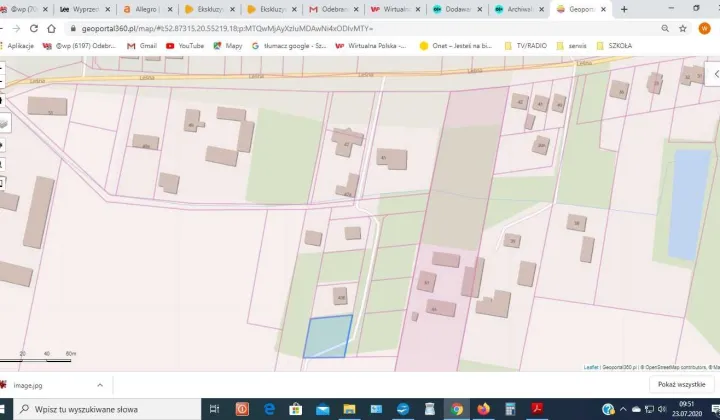Expand the right side panel chevron
Viewport: 720px width, 420px height.
[714, 74]
